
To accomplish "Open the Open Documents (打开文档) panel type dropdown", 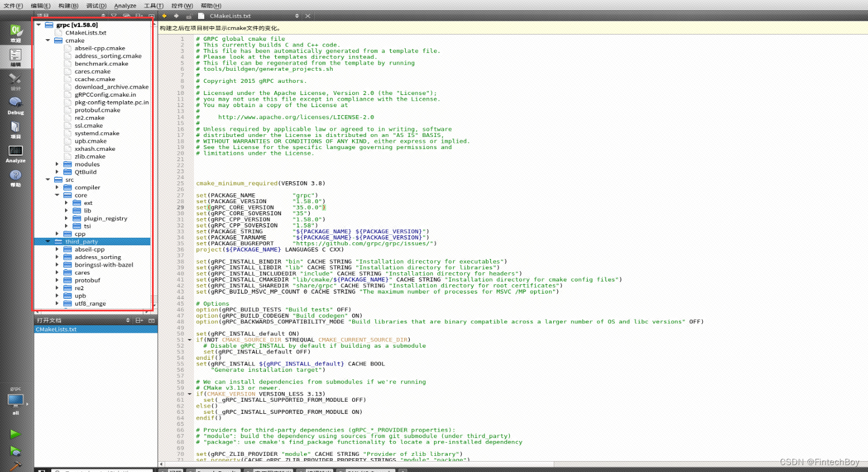I will 128,321.
